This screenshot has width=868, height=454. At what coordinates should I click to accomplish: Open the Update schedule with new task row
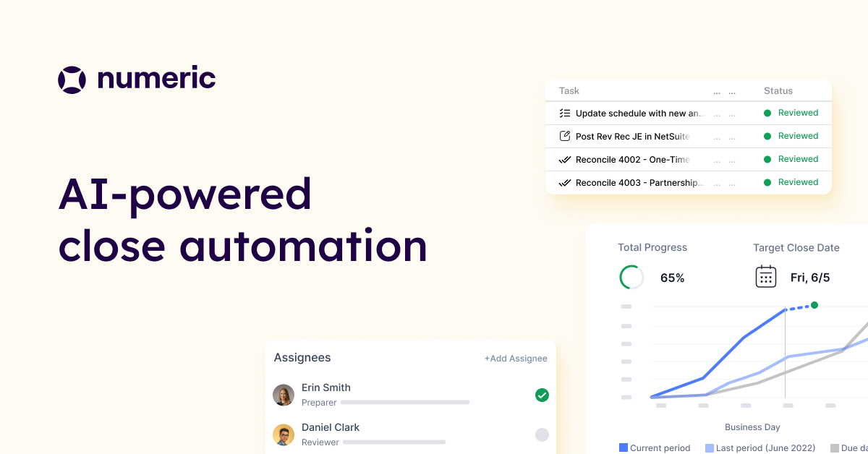tap(637, 113)
